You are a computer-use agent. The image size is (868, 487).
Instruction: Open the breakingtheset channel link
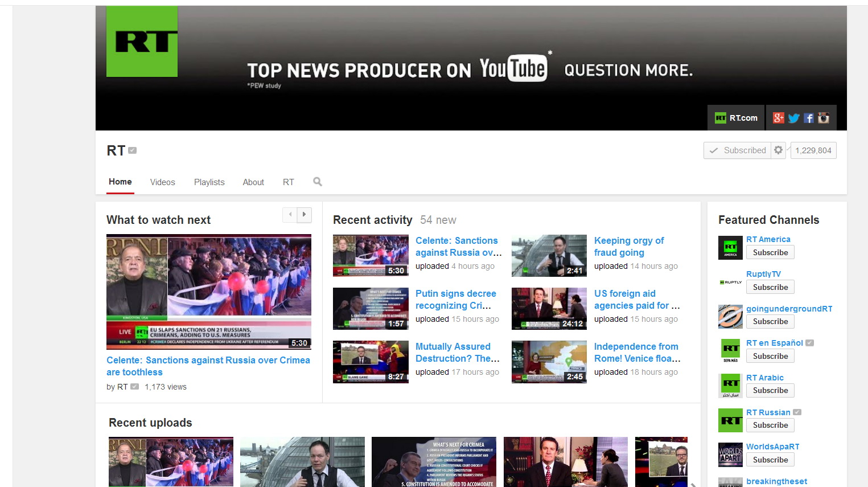[x=776, y=481]
